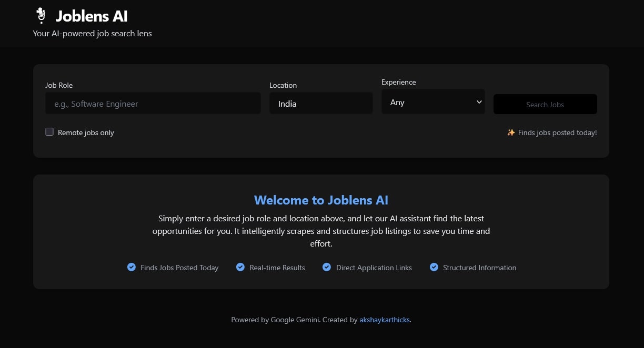Click the Location field containing 'India'
Image resolution: width=644 pixels, height=348 pixels.
(321, 104)
